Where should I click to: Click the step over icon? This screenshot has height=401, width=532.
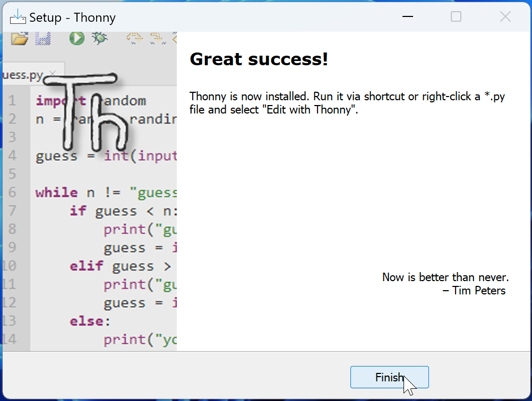(x=135, y=38)
